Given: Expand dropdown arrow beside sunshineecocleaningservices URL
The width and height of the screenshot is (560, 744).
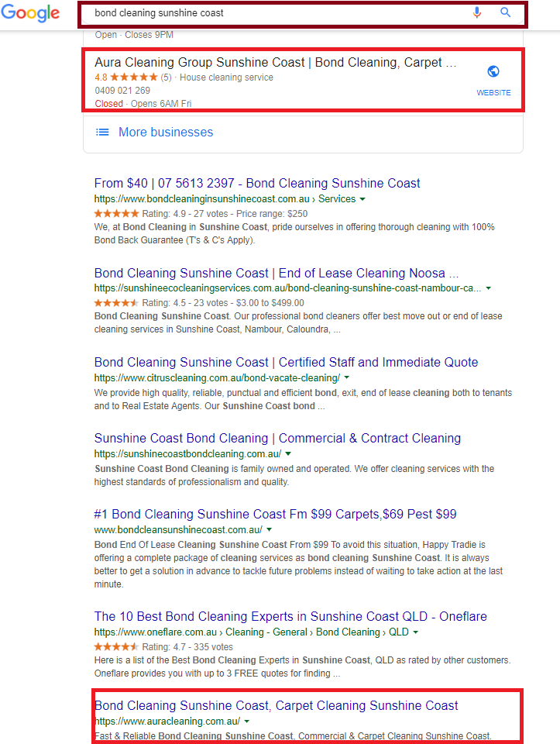Looking at the screenshot, I should click(x=488, y=288).
